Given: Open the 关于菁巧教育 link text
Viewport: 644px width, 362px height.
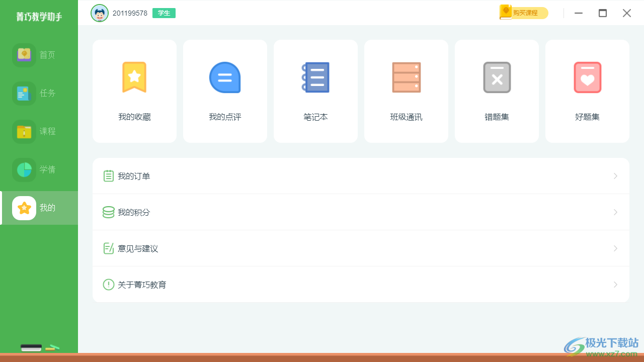Looking at the screenshot, I should click(x=142, y=285).
